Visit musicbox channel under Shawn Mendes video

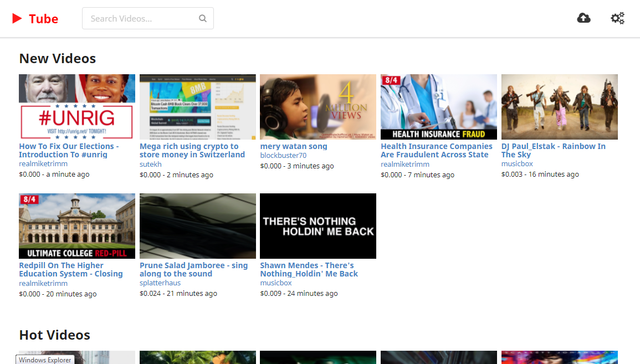(276, 283)
